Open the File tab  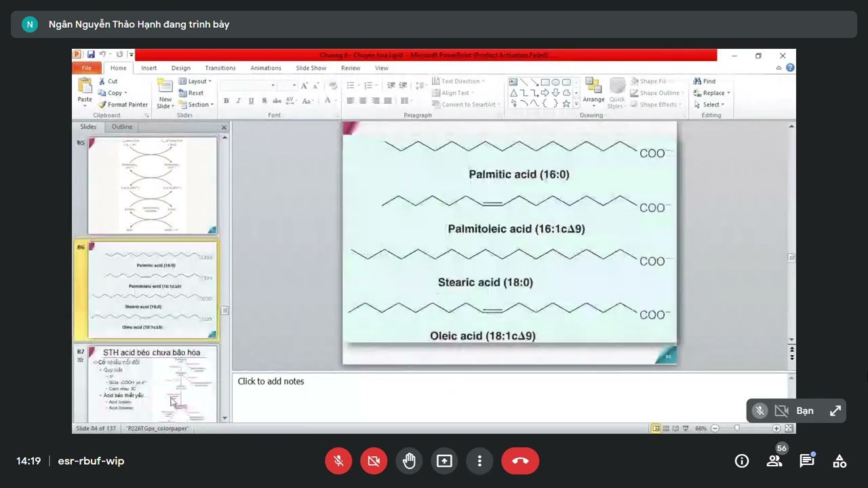pyautogui.click(x=87, y=68)
